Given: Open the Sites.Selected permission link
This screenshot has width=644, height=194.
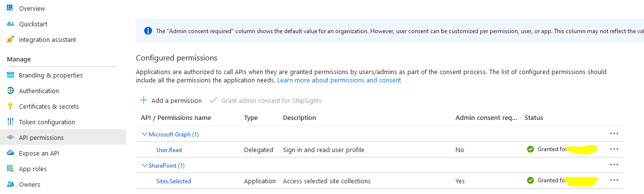Looking at the screenshot, I should [x=173, y=181].
